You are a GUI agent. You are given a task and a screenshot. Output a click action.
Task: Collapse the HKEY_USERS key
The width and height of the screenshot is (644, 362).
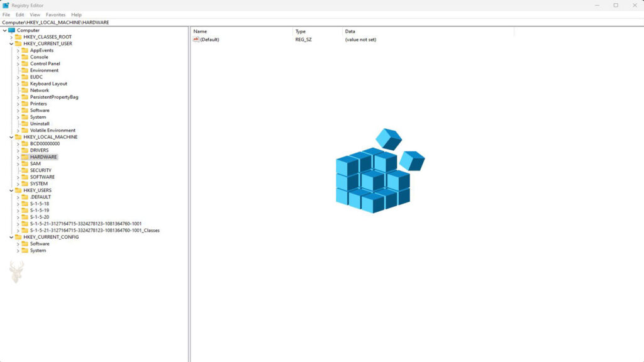point(11,190)
